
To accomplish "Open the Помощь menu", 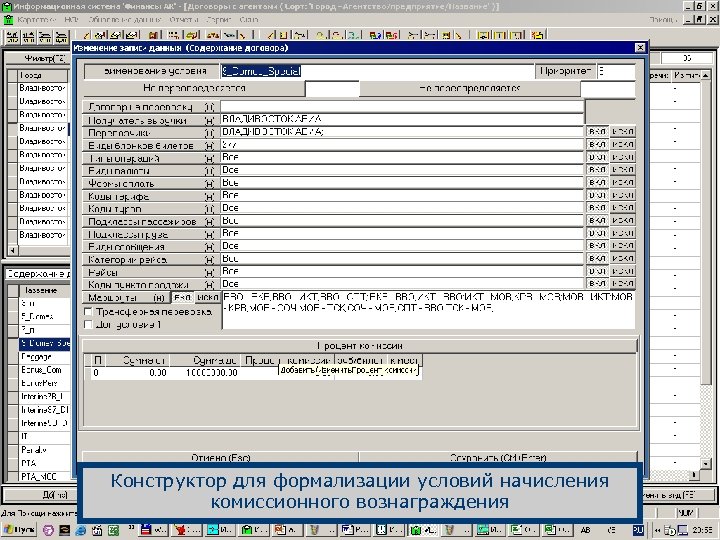I will (x=664, y=20).
